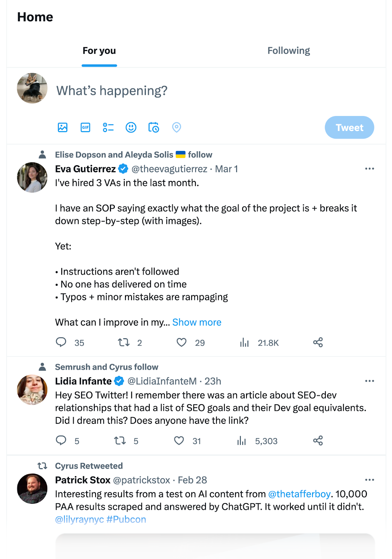Screen dimensions: 392x559
Task: Click the What's happening compose field
Action: 112,91
